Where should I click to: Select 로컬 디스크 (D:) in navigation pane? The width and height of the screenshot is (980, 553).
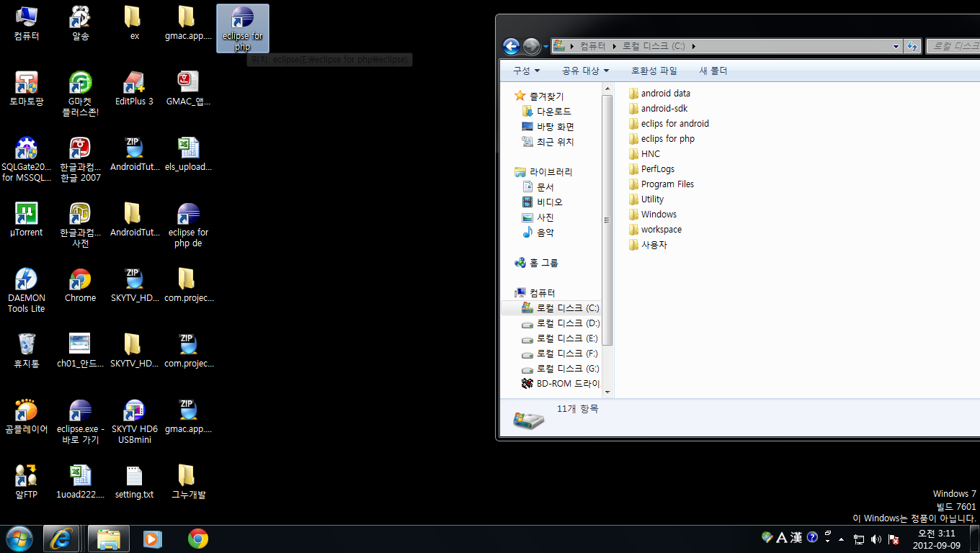coord(567,323)
